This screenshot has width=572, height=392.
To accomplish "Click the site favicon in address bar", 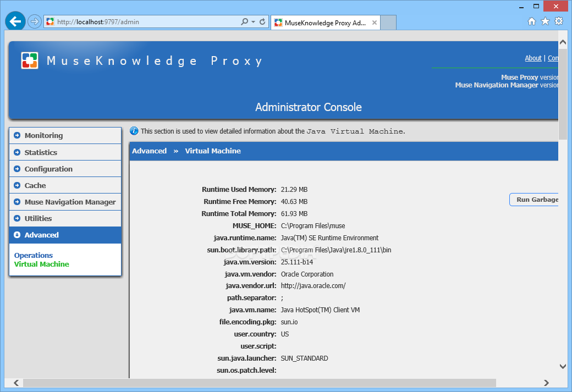I will [50, 22].
